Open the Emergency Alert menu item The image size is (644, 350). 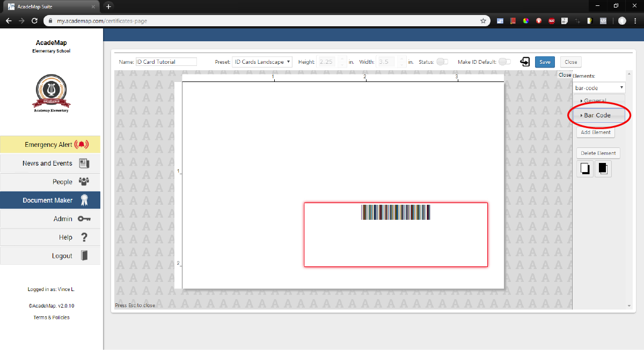point(50,145)
